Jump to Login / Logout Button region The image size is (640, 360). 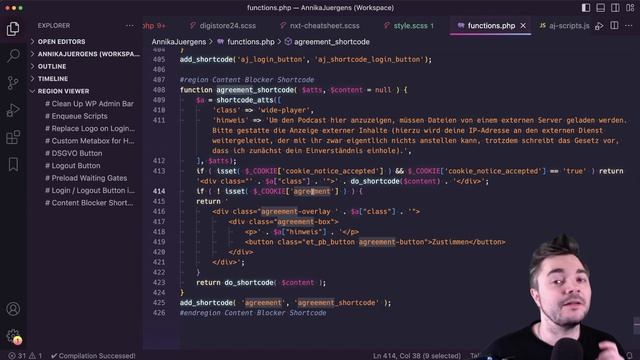pos(89,191)
